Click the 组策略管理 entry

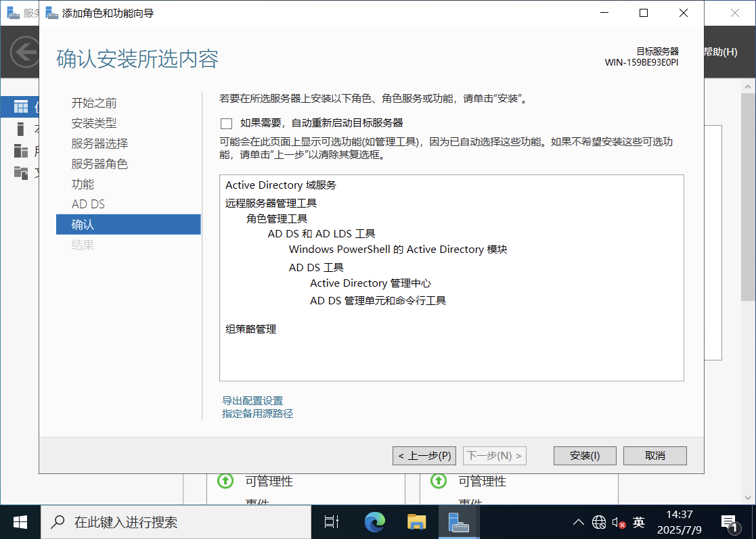(250, 329)
